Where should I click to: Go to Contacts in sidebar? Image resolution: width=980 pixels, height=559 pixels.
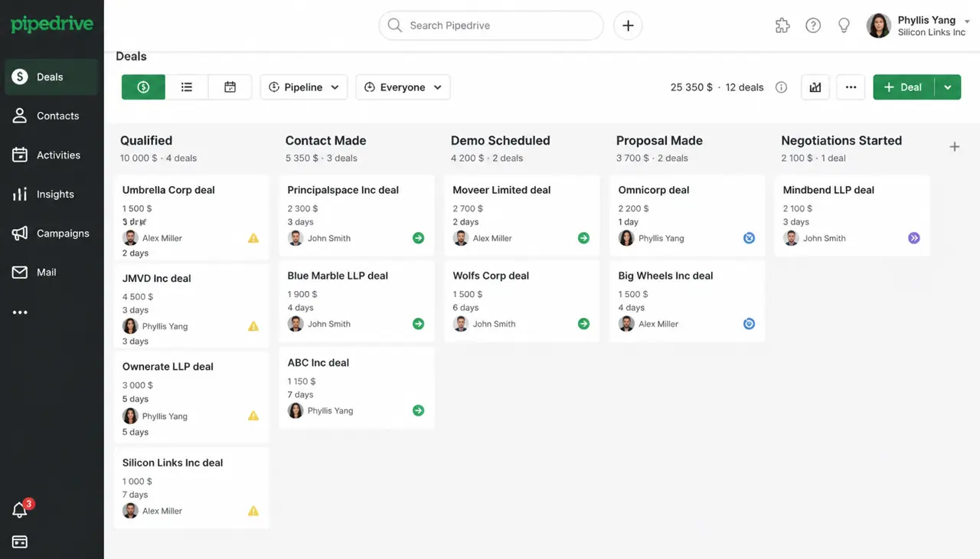pyautogui.click(x=51, y=116)
